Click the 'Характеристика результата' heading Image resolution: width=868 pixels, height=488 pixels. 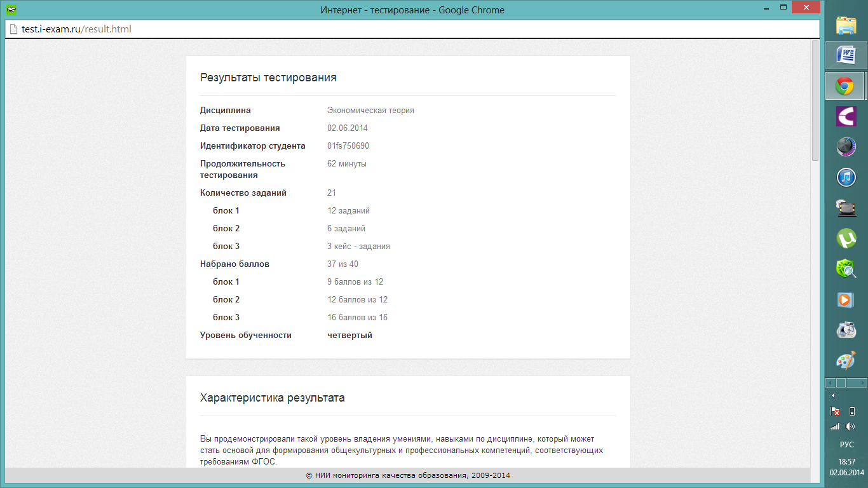pos(273,398)
